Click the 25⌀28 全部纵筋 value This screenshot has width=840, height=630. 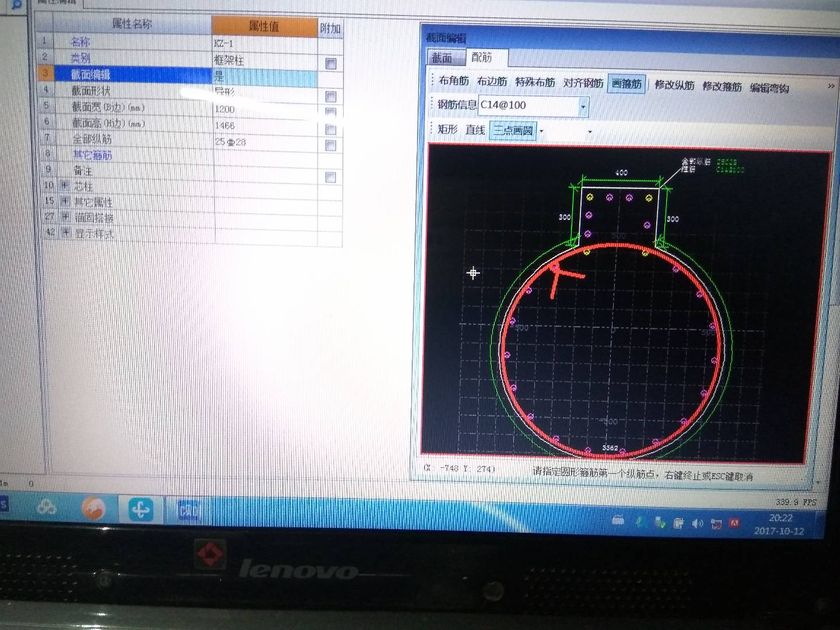click(x=266, y=142)
